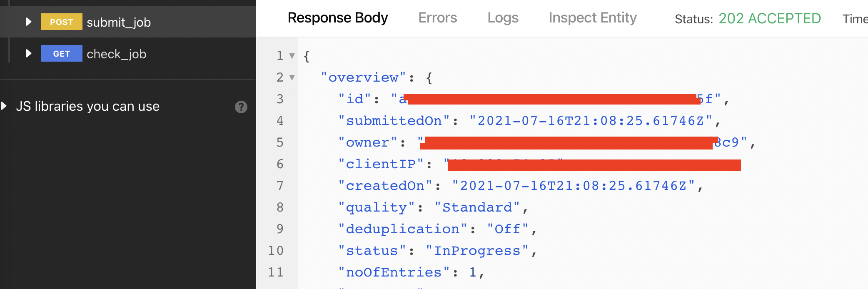
Task: Open the Response Body tab
Action: [337, 18]
